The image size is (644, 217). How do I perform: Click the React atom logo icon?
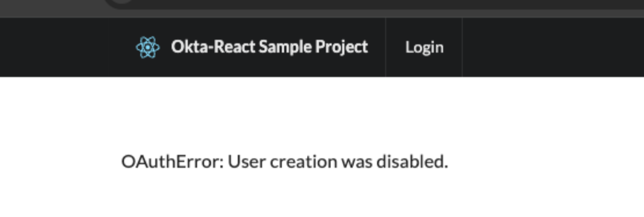(147, 47)
